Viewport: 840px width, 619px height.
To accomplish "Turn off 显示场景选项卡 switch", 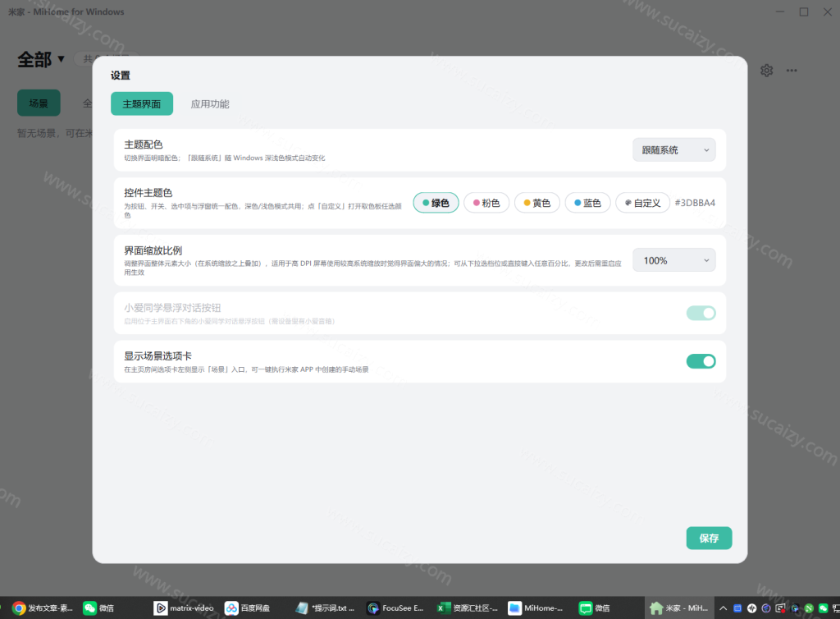I will [701, 361].
